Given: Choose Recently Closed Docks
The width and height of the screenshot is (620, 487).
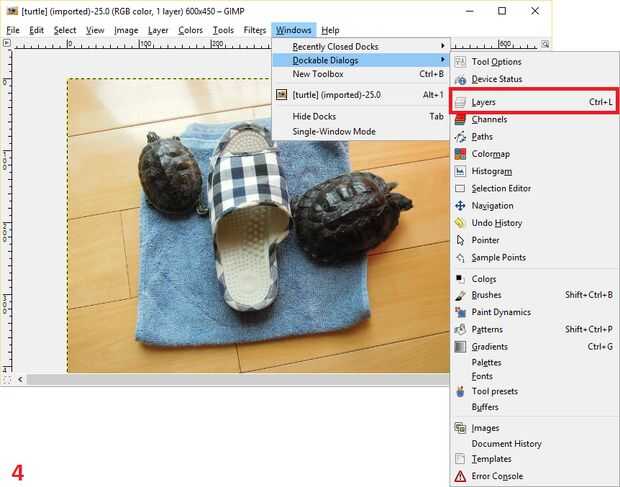Looking at the screenshot, I should tap(361, 47).
